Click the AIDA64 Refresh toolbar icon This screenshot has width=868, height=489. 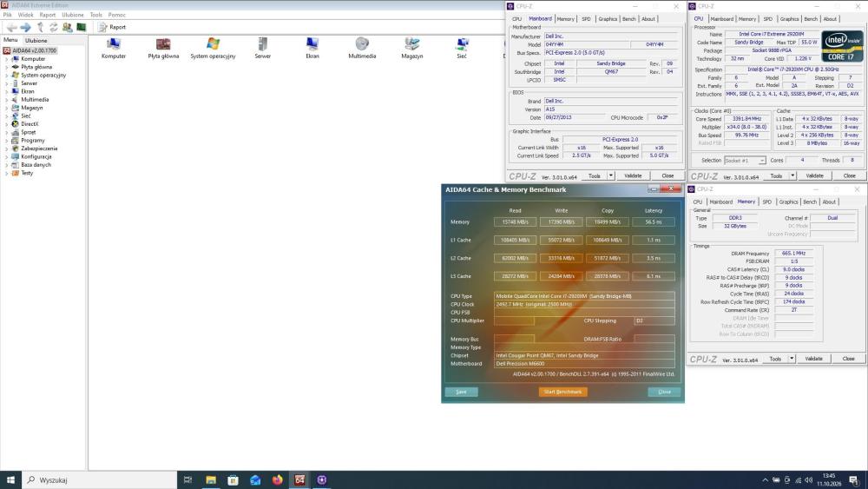[54, 27]
